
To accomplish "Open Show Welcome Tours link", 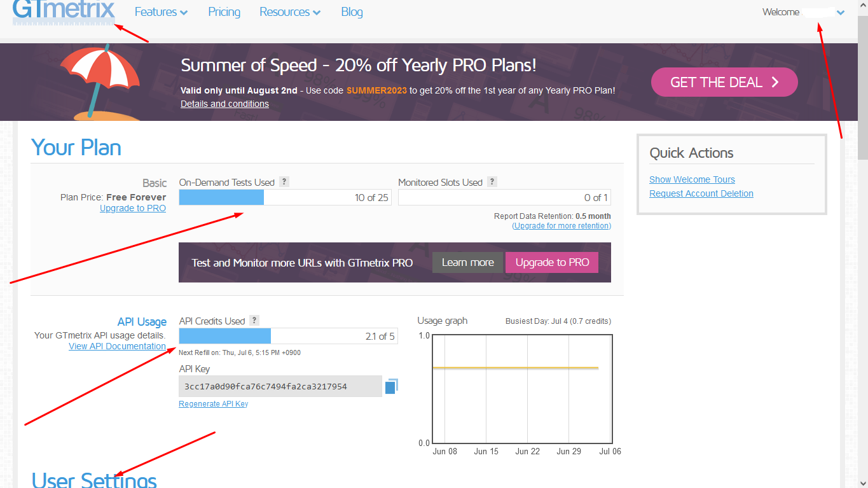I will click(692, 179).
